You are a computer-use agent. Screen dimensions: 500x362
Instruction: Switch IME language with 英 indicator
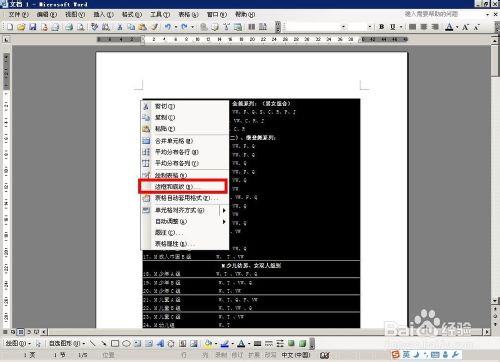(x=406, y=355)
